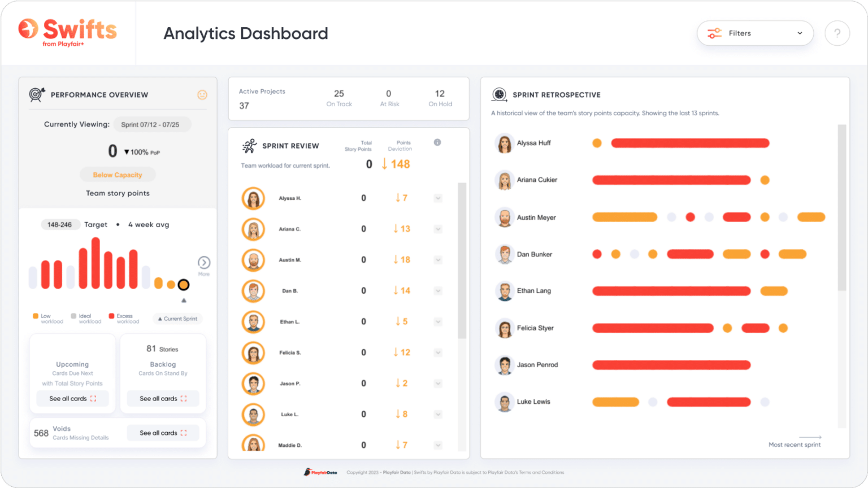Open the help question mark icon

coord(837,33)
